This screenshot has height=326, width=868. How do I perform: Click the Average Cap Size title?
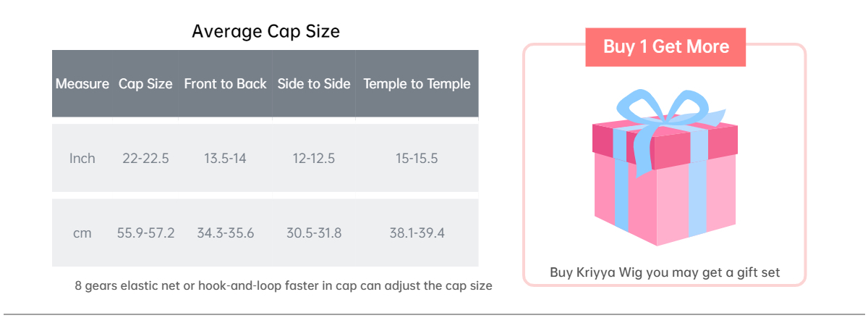point(265,31)
